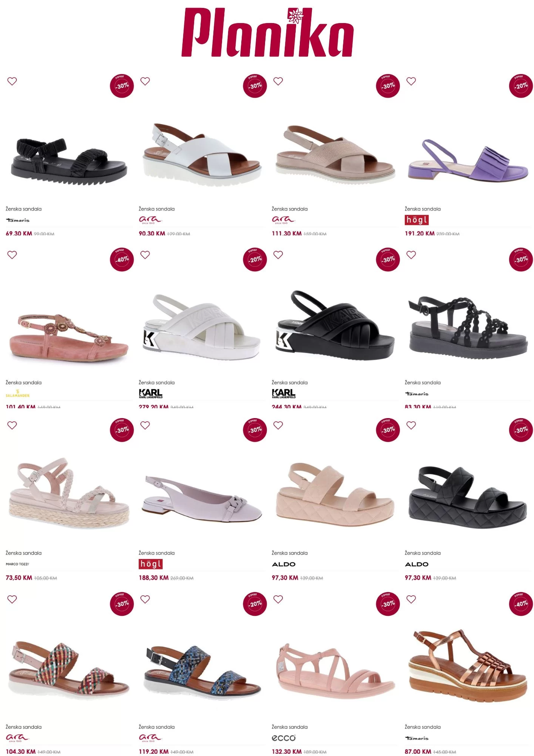Image resolution: width=534 pixels, height=756 pixels.
Task: Add purple Högl sandal to wishlist
Action: coord(411,81)
